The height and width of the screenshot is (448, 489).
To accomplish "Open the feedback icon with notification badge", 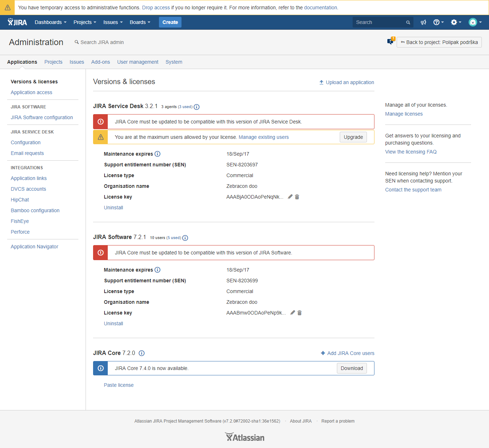I will (390, 42).
